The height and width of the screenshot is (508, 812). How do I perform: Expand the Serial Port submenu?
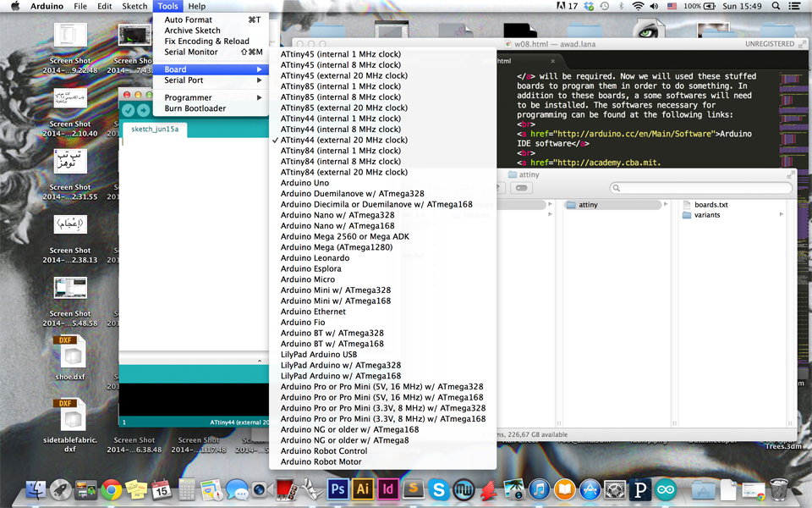coord(211,80)
